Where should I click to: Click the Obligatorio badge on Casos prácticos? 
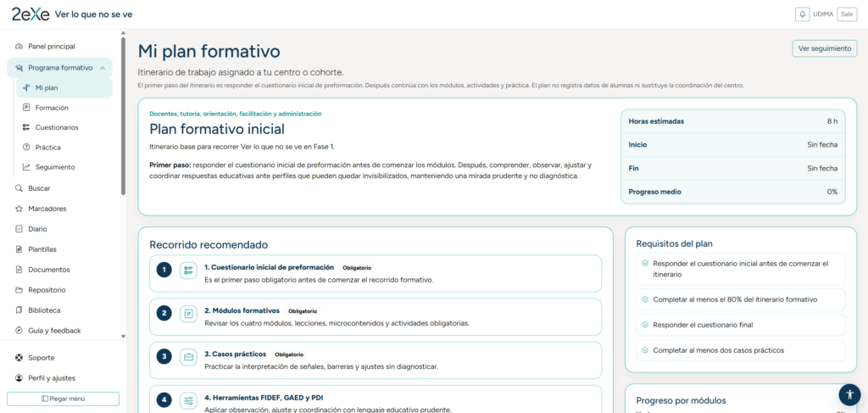click(x=290, y=354)
